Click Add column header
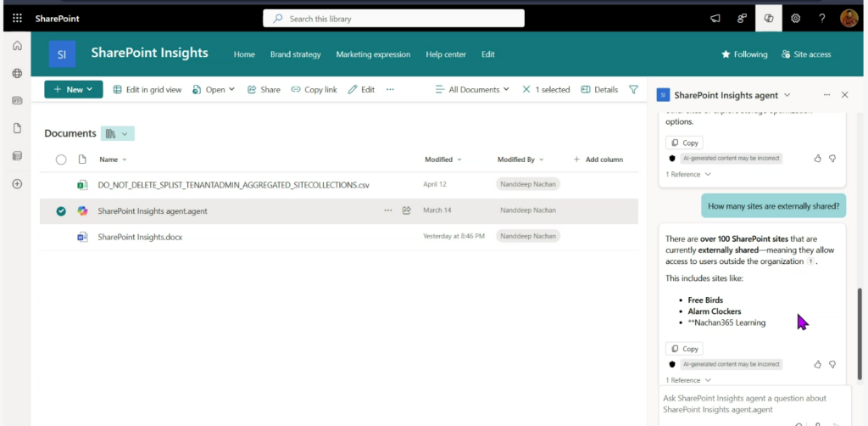This screenshot has width=868, height=426. (x=598, y=160)
